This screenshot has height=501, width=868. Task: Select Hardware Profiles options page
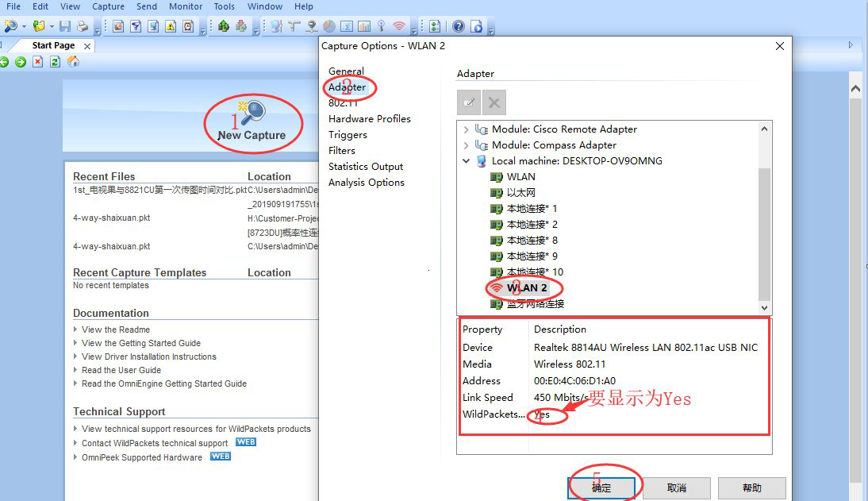pyautogui.click(x=369, y=118)
